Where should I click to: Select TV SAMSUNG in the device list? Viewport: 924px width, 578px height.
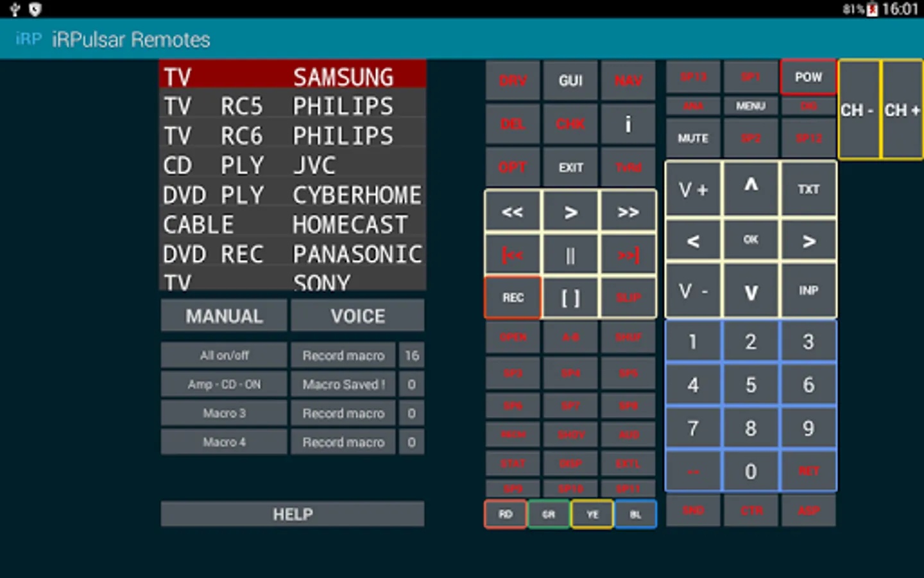tap(293, 75)
